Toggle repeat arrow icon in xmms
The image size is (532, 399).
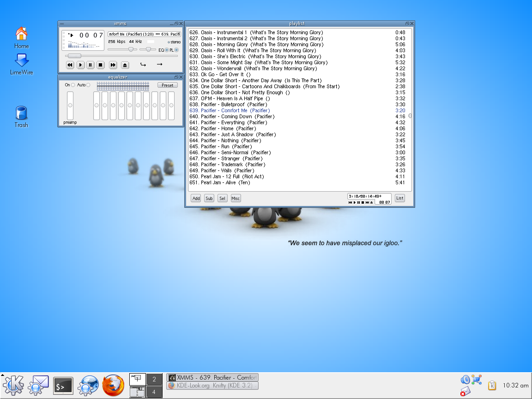pyautogui.click(x=159, y=64)
